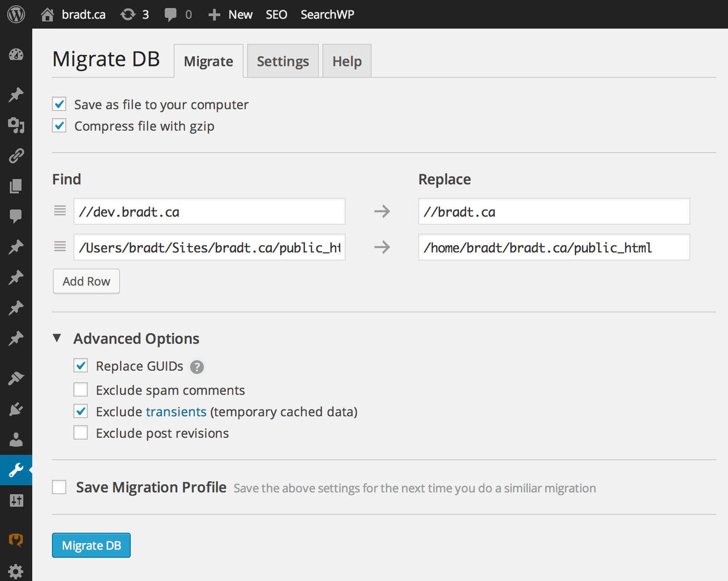Image resolution: width=728 pixels, height=581 pixels.
Task: Open the Media library sidebar icon
Action: click(x=16, y=125)
